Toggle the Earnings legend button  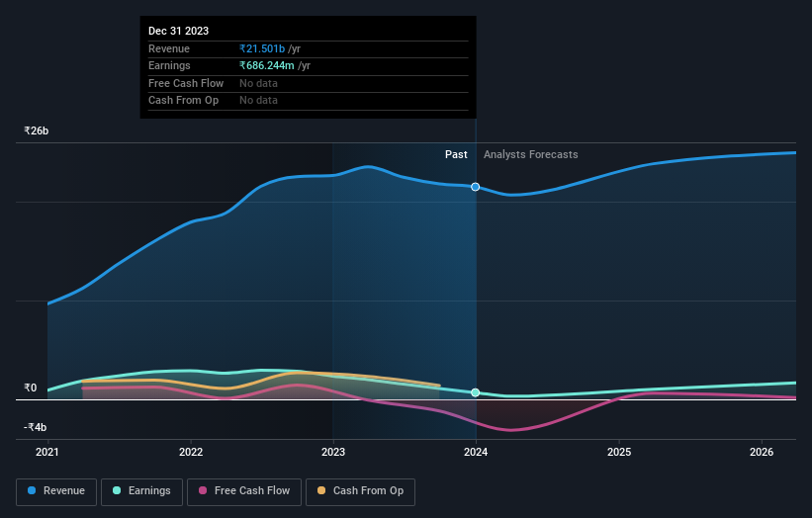[141, 491]
